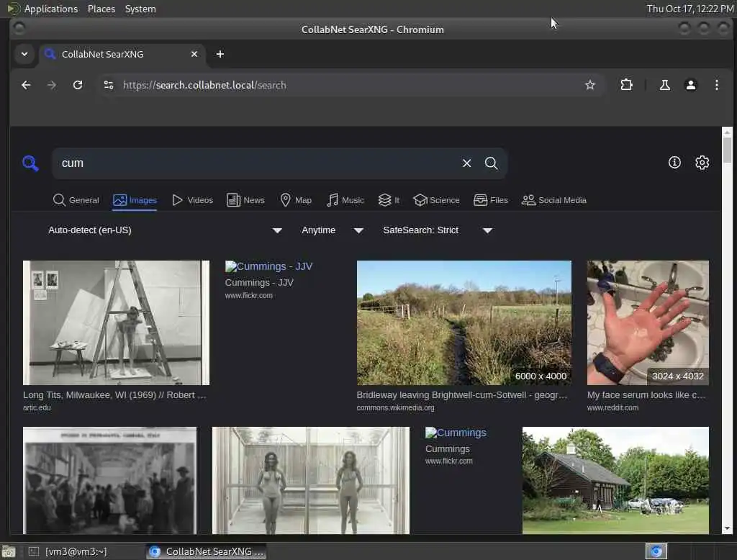Click the SearXNG magnifier logo

point(30,163)
